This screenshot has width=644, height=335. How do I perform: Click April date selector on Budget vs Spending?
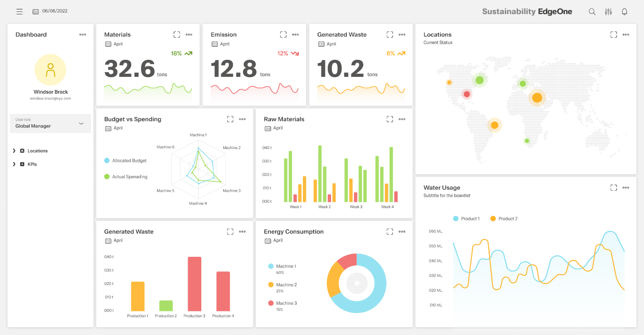coord(114,128)
